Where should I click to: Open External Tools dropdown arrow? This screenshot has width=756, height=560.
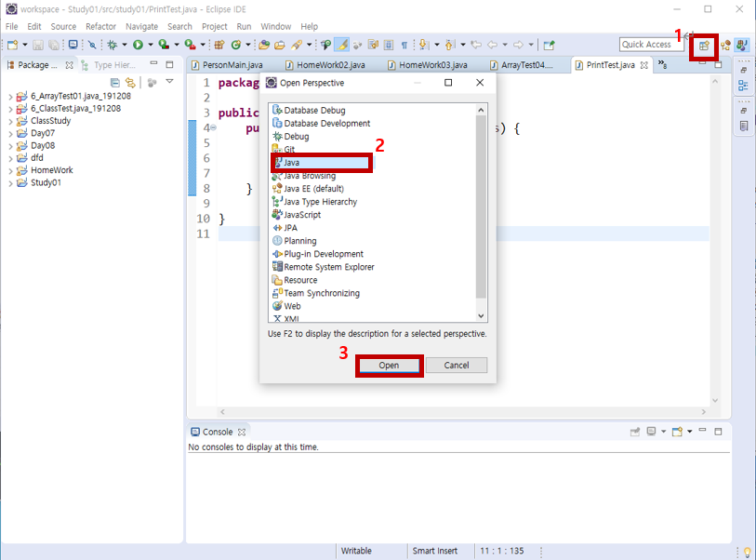203,45
